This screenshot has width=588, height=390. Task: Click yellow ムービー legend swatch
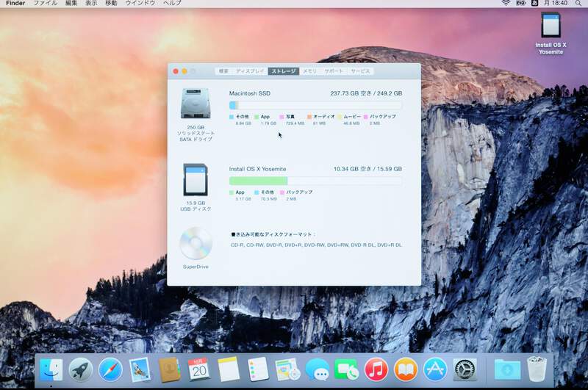(x=340, y=117)
